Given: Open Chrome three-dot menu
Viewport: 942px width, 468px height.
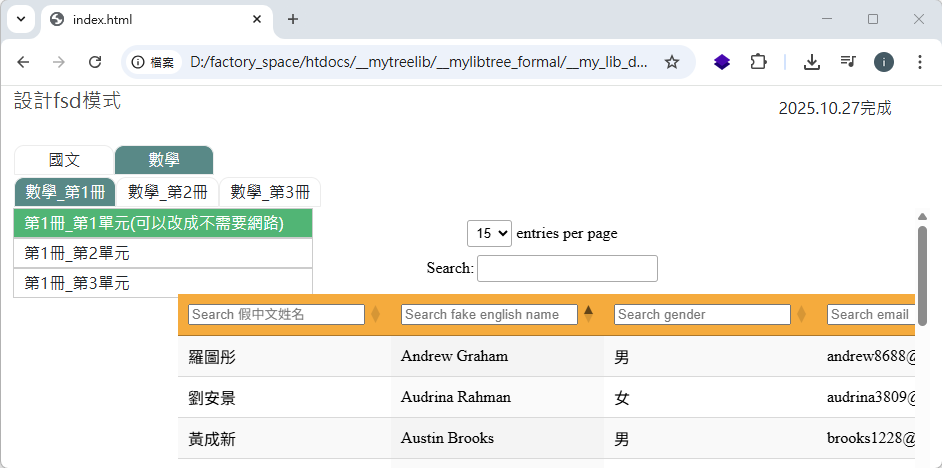Looking at the screenshot, I should (x=920, y=62).
